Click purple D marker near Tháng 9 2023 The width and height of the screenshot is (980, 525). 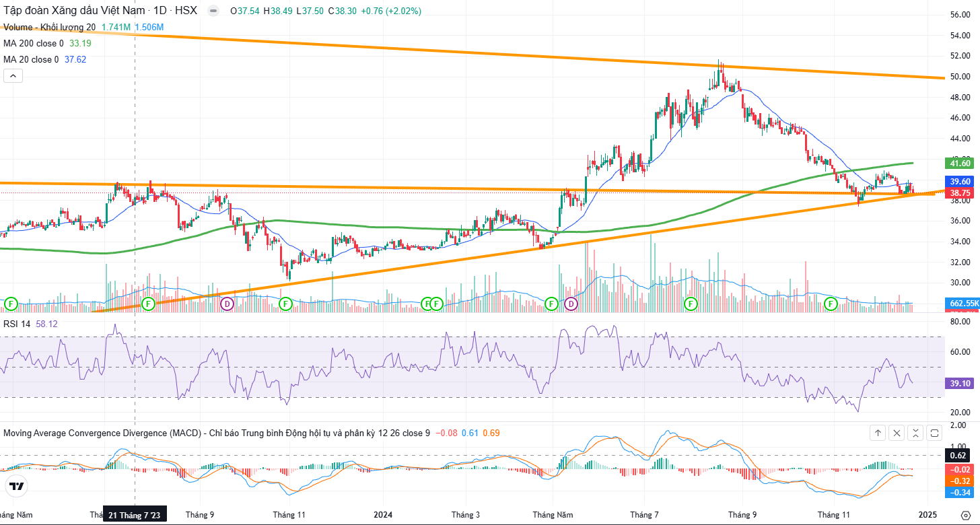[228, 304]
